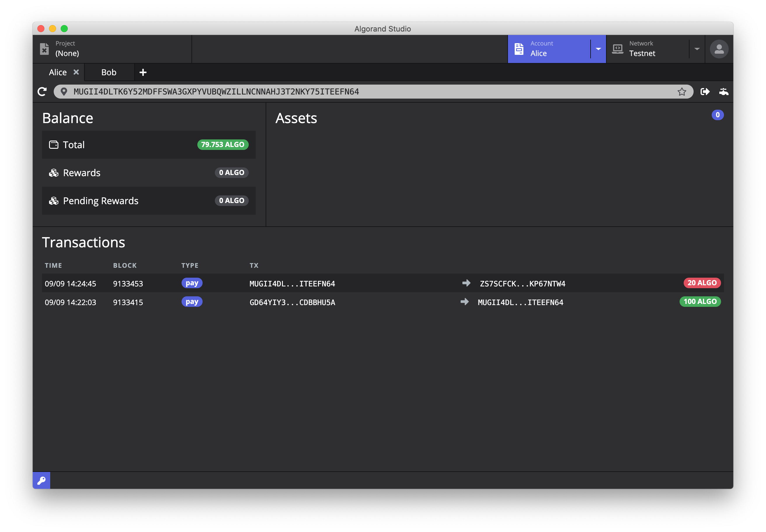Click the Rewards balance icon
This screenshot has width=766, height=532.
pyautogui.click(x=54, y=173)
